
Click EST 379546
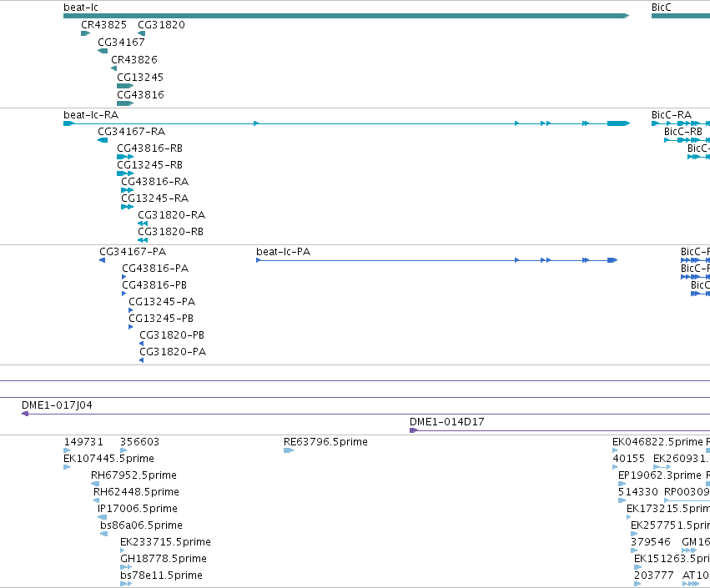pos(634,550)
